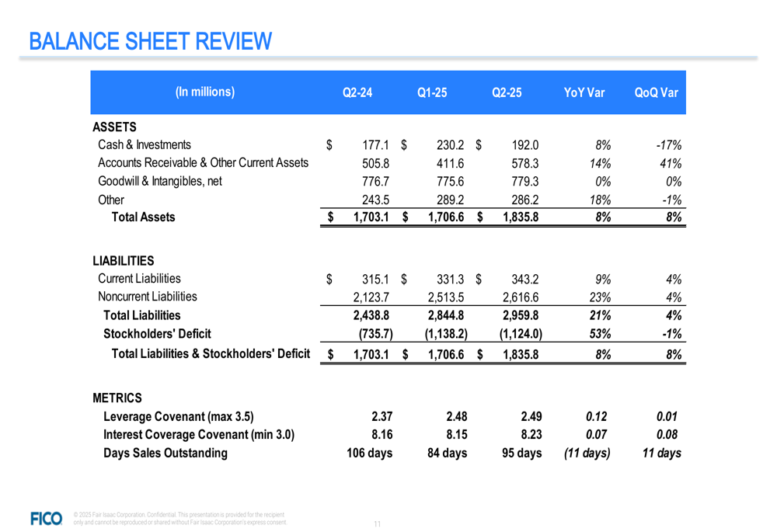Select Accounts Receivable value 578.3
Image resolution: width=777 pixels, height=532 pixels.
tap(525, 163)
